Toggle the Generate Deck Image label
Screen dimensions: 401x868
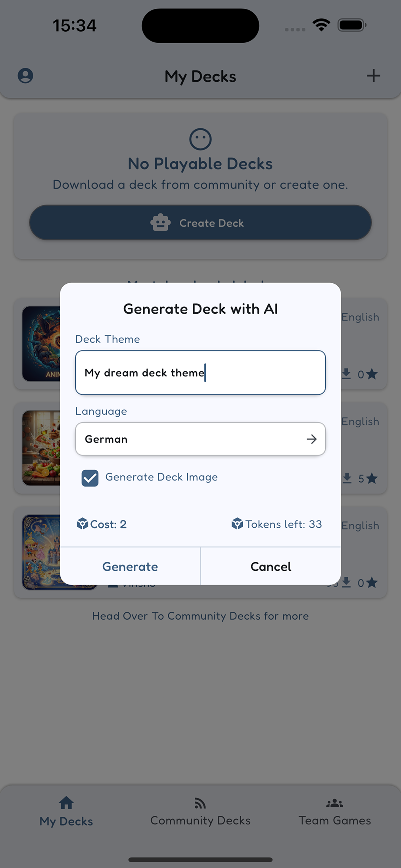tap(161, 477)
